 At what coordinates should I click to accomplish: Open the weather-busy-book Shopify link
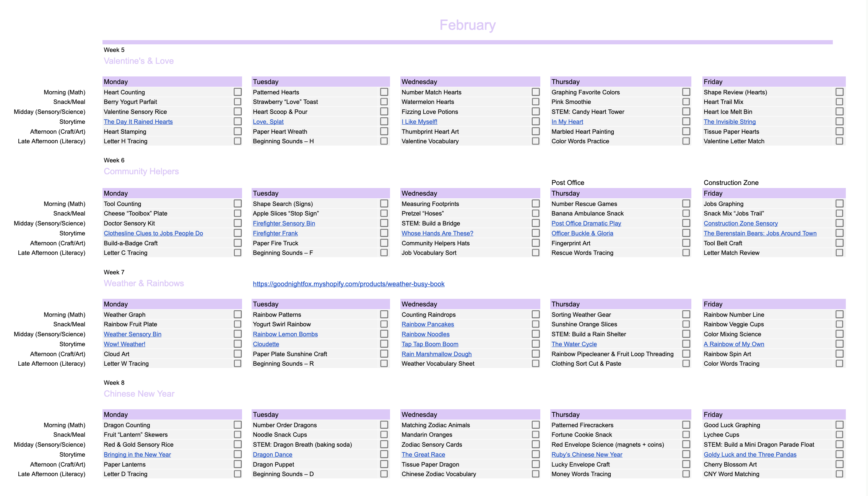click(348, 284)
